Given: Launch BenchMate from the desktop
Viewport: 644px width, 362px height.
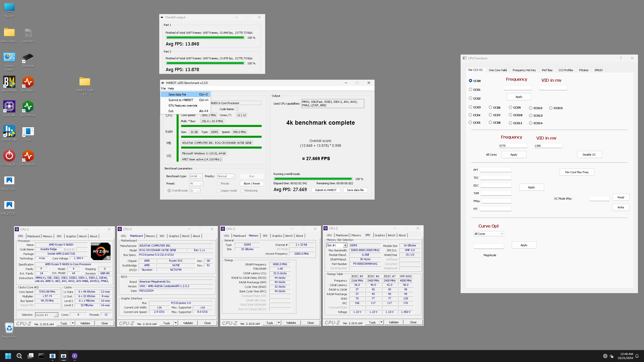Looking at the screenshot, I should (x=9, y=84).
